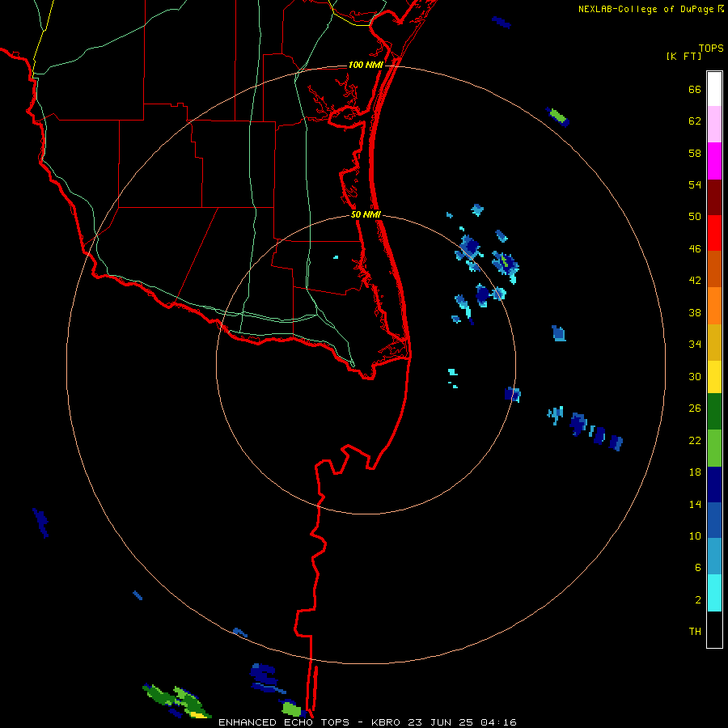
Task: Click the yellow 30 kft legend swatch
Action: click(x=714, y=376)
